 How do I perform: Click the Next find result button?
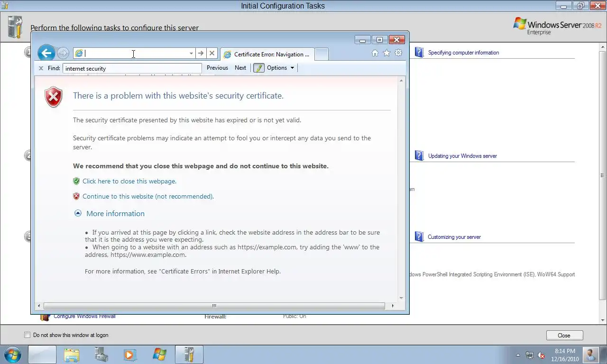[x=240, y=68]
